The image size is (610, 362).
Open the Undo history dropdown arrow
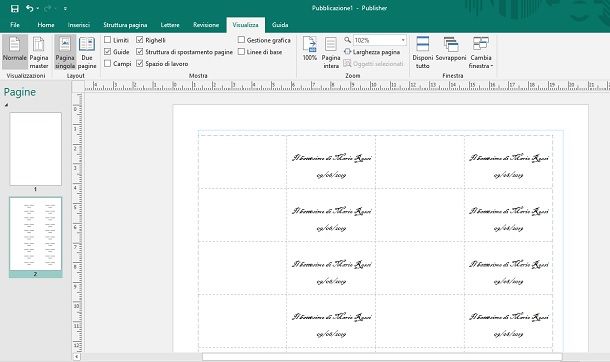[x=38, y=9]
